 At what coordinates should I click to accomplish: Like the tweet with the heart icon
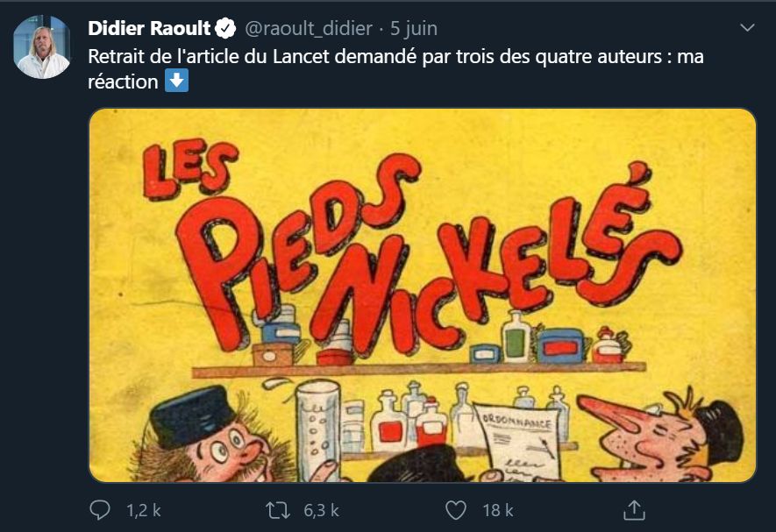455,509
